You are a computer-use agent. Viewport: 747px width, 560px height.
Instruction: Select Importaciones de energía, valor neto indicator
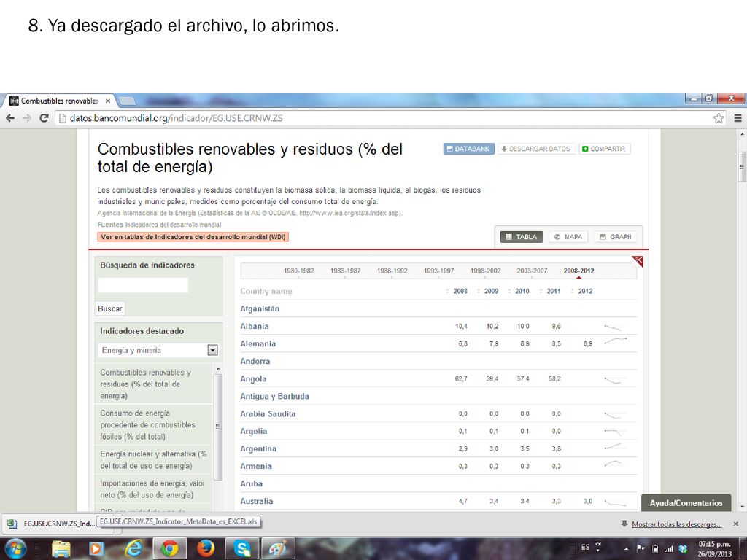[154, 489]
